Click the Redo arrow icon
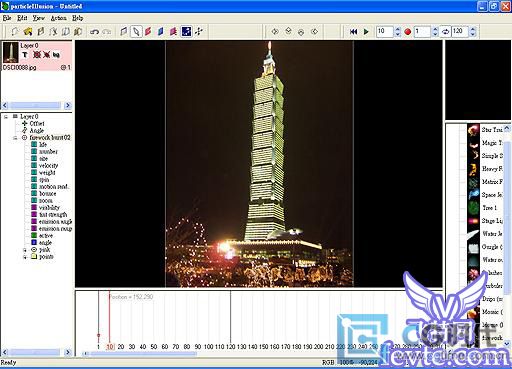Image resolution: width=512 pixels, height=369 pixels. (107, 32)
